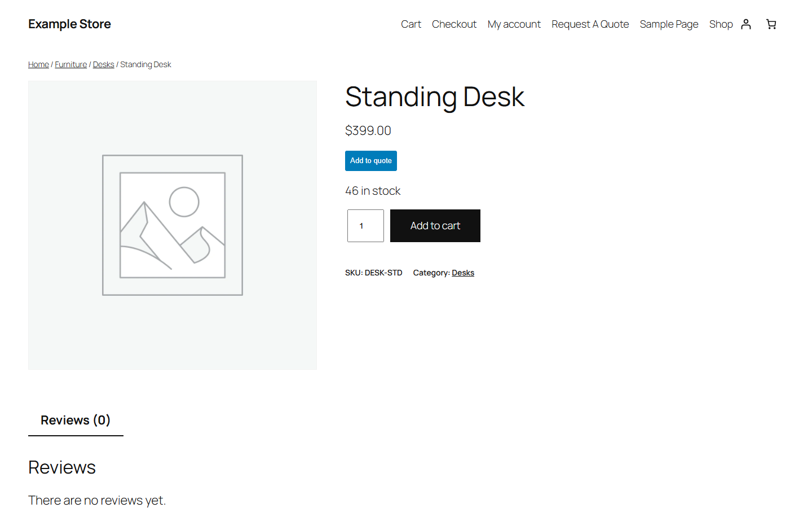The width and height of the screenshot is (812, 508).
Task: Click the Add to quote button
Action: point(371,161)
